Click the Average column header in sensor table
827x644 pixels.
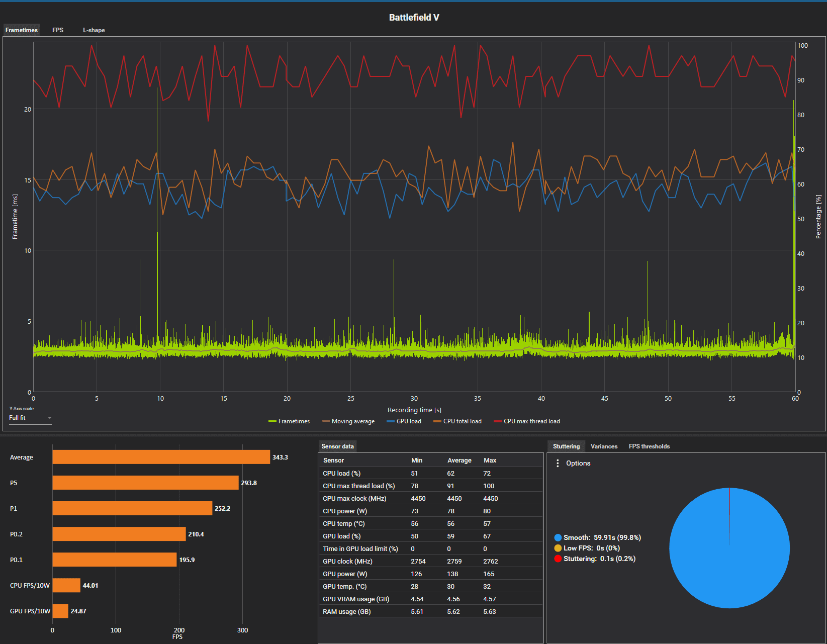[460, 460]
